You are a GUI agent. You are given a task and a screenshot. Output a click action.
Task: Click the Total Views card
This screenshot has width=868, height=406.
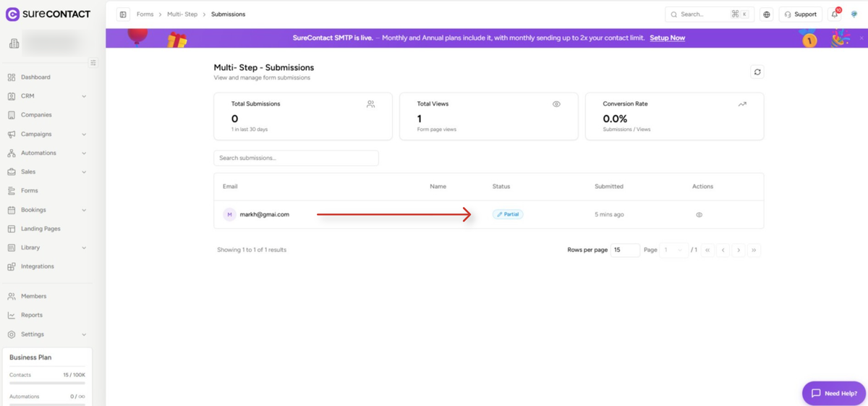[489, 116]
